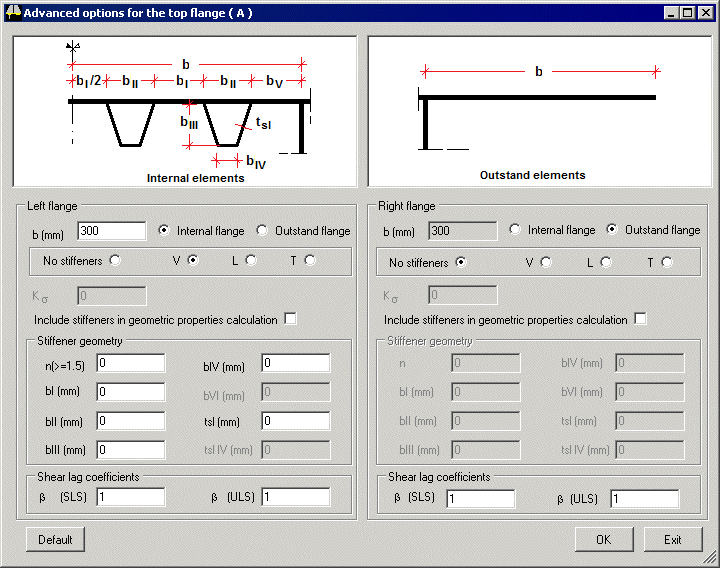
Task: Click the Exit button
Action: 673,539
